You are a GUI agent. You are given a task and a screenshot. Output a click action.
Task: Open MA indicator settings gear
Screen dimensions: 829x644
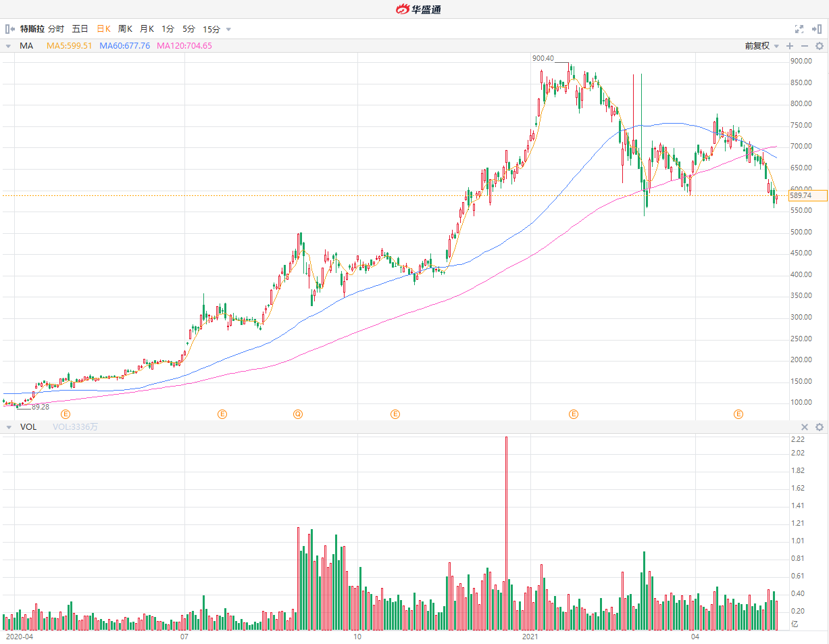tap(820, 46)
